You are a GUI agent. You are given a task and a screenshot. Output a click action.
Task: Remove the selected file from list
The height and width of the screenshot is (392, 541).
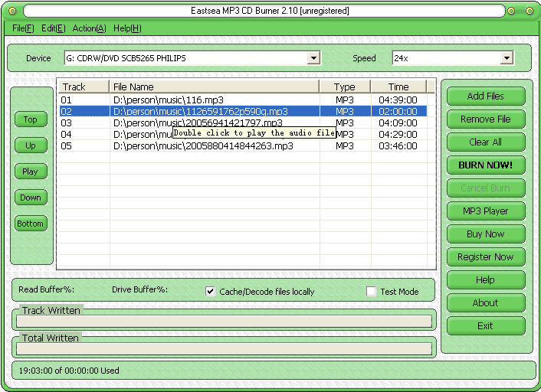(485, 119)
